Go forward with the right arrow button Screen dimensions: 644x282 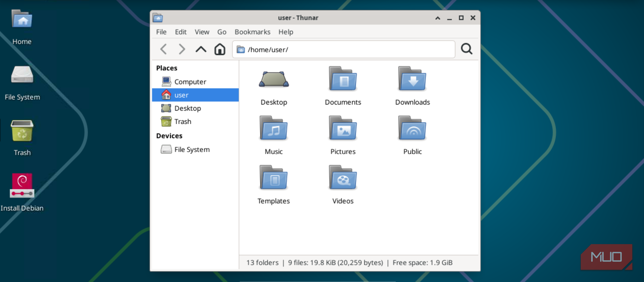pyautogui.click(x=182, y=49)
